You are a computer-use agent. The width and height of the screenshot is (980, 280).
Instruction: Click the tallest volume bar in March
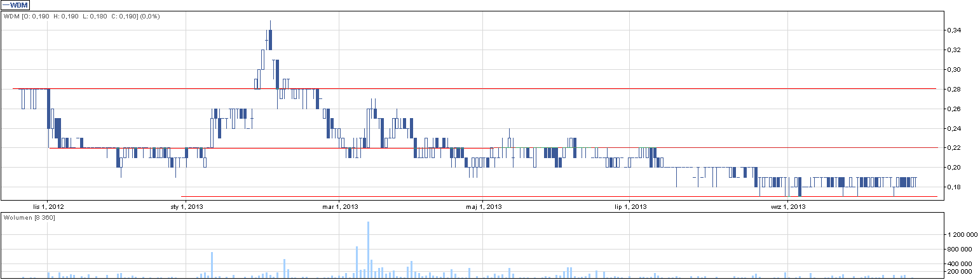(x=368, y=250)
